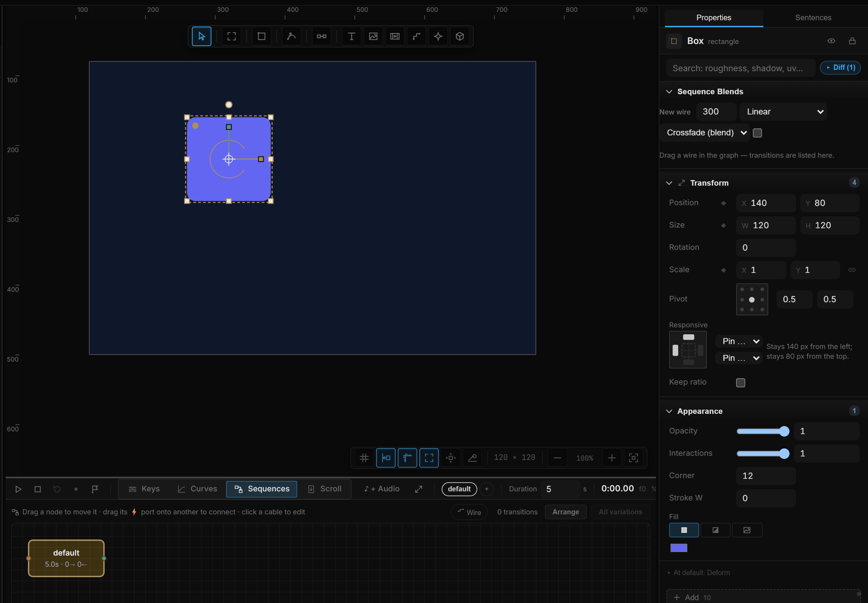Expand the timeline panel with arrows icon
868x603 pixels.
point(419,489)
